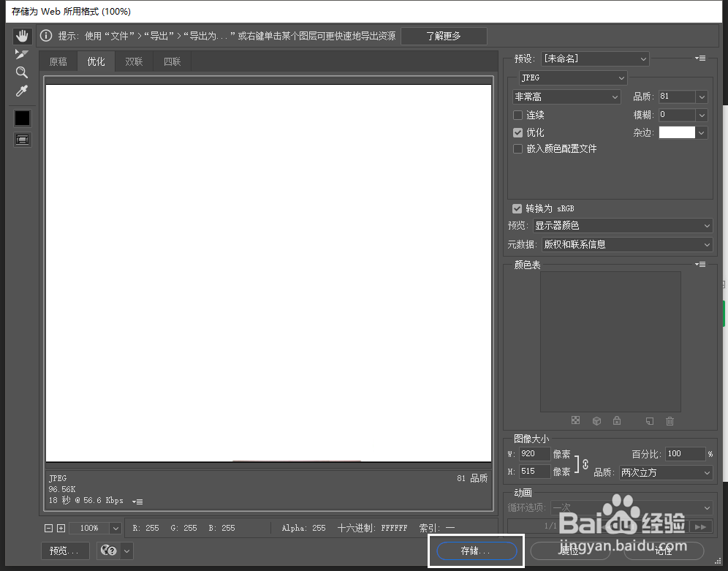Switch to the 双联 tab
728x571 pixels.
pos(134,61)
